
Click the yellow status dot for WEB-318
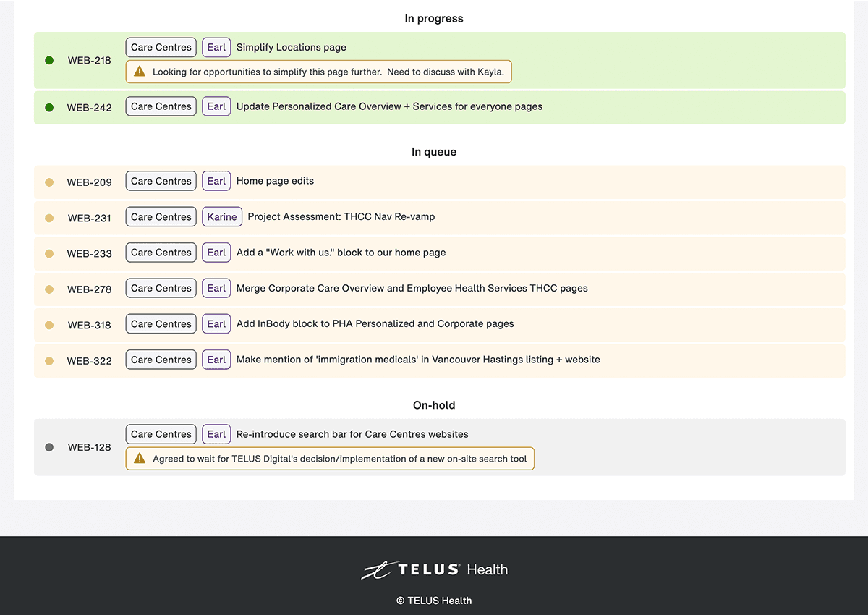tap(49, 325)
